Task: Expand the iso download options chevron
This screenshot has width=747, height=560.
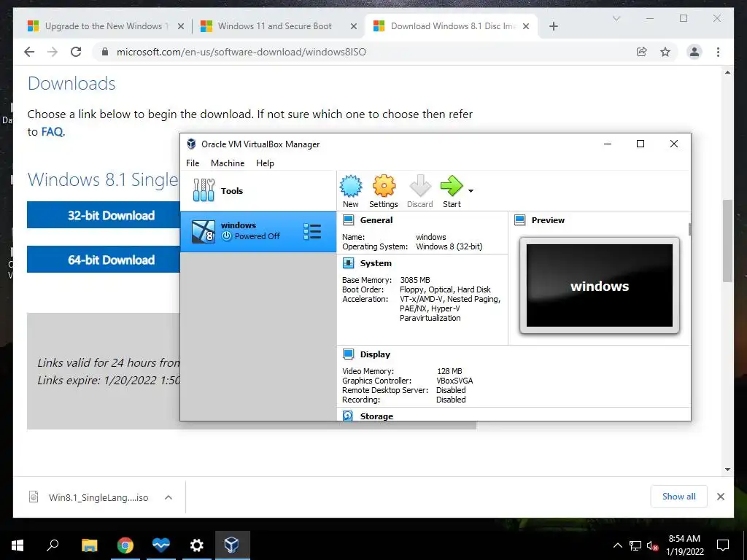Action: pyautogui.click(x=169, y=497)
